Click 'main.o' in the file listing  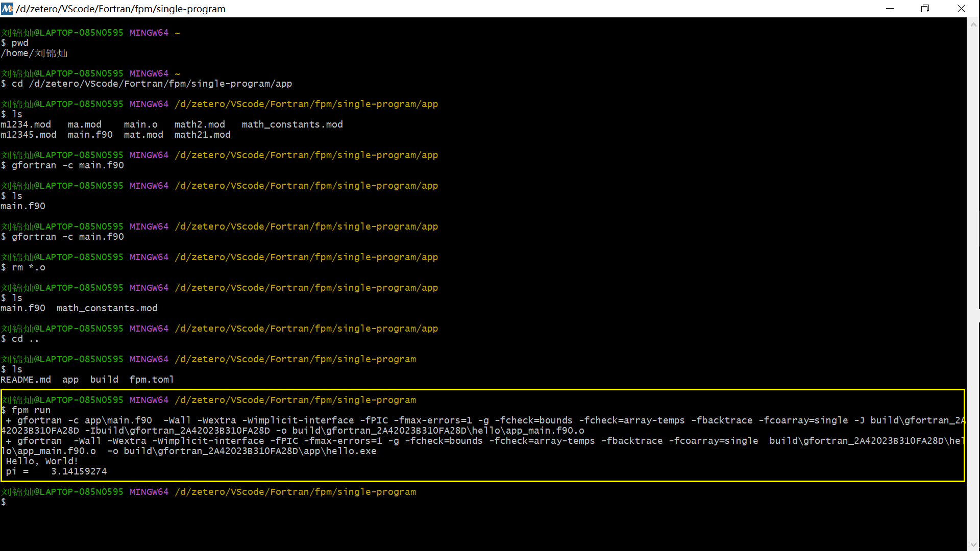(140, 124)
